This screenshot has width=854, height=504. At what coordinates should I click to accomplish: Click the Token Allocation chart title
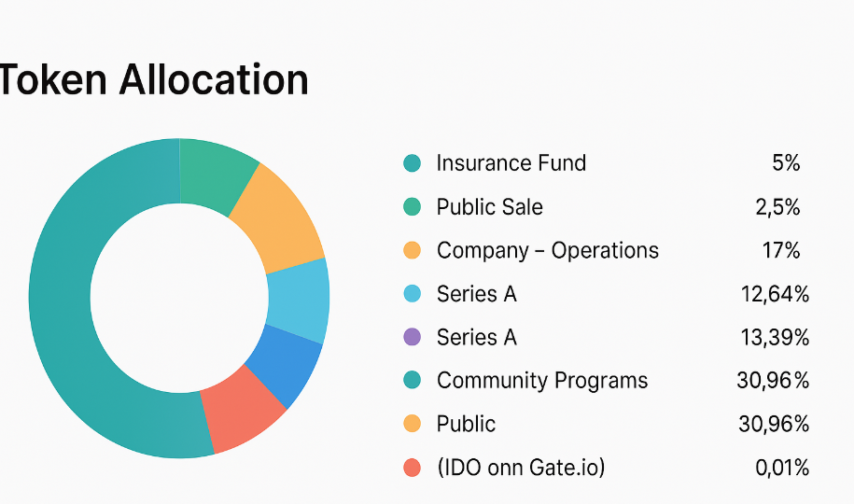(154, 80)
